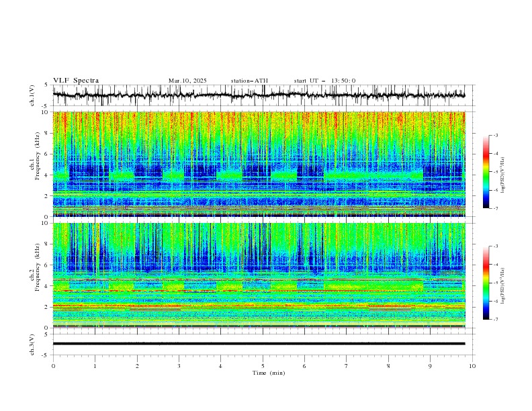This screenshot has width=532, height=411.
Task: Click the ch.1 color bar "log(PSD)(V²/Hz)" label
Action: (503, 175)
